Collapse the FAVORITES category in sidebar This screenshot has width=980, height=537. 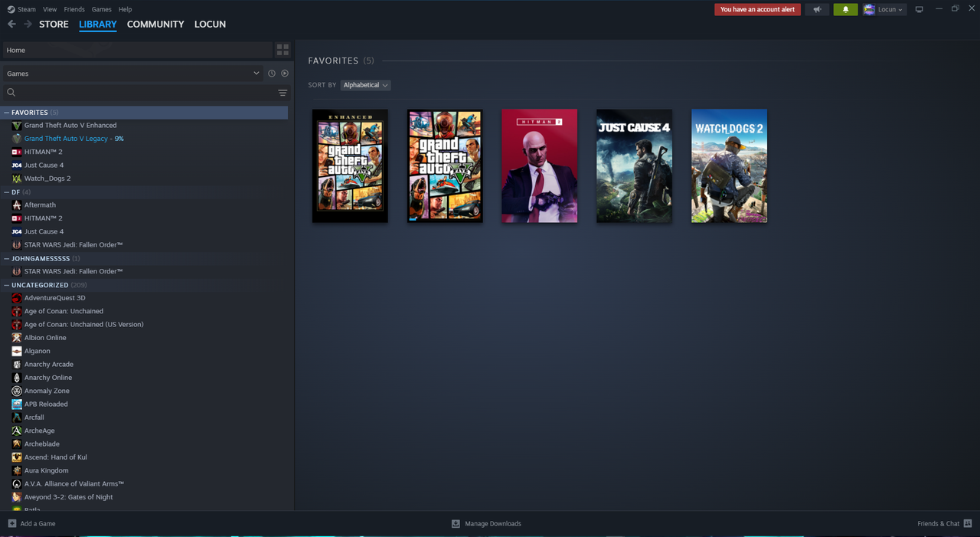7,113
